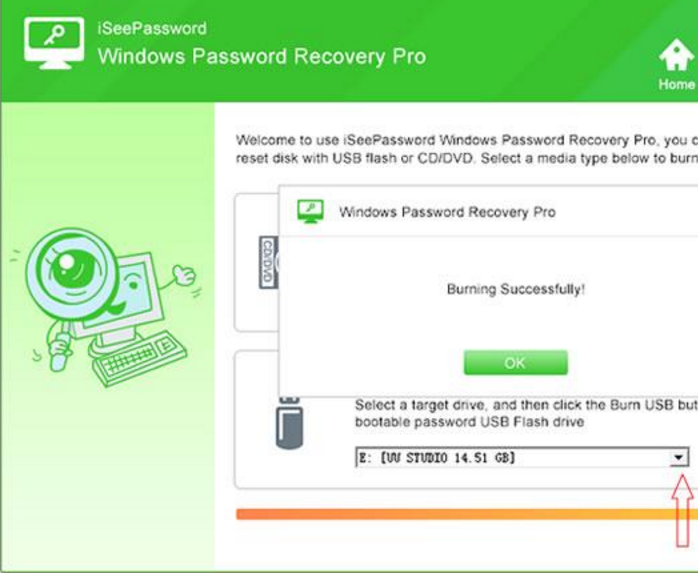Click the iSeePassword monitor-and-key logo
The image size is (698, 573).
pyautogui.click(x=54, y=43)
